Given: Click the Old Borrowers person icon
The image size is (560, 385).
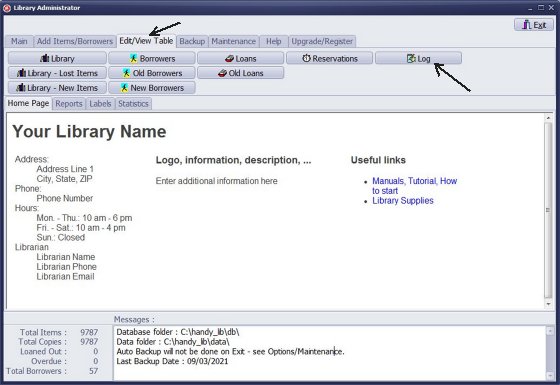Looking at the screenshot, I should [126, 73].
